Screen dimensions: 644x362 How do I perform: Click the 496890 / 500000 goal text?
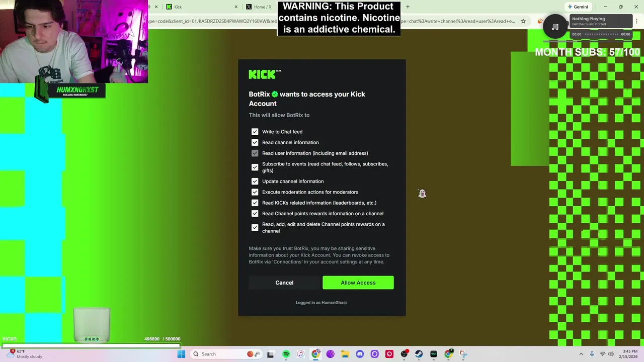(162, 339)
